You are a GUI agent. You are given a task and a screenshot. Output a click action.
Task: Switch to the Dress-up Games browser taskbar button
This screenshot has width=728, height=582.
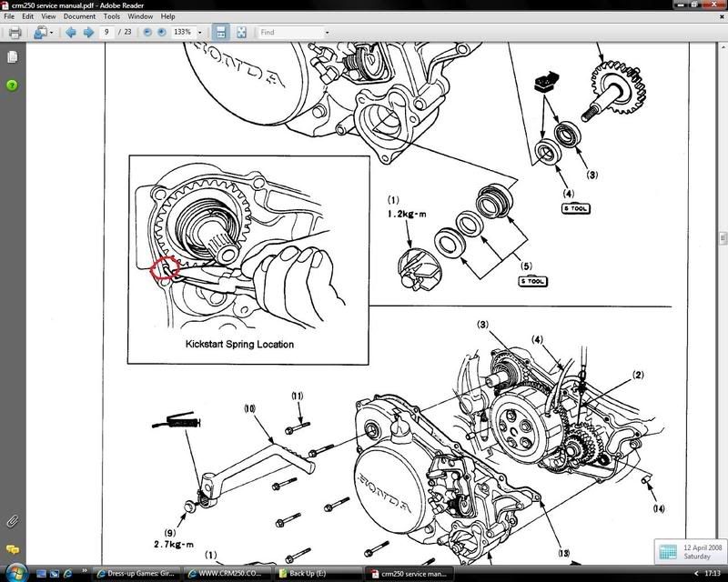click(x=136, y=574)
